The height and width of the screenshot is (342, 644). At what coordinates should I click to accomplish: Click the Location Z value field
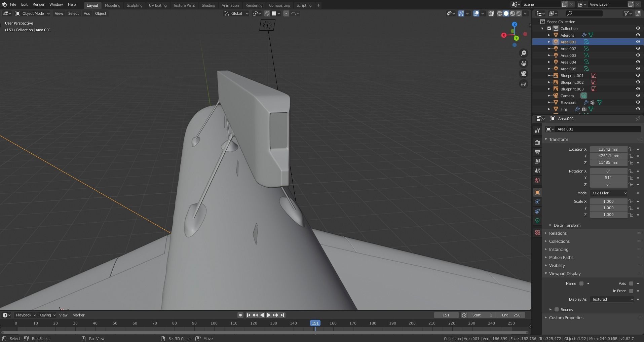[x=608, y=162]
